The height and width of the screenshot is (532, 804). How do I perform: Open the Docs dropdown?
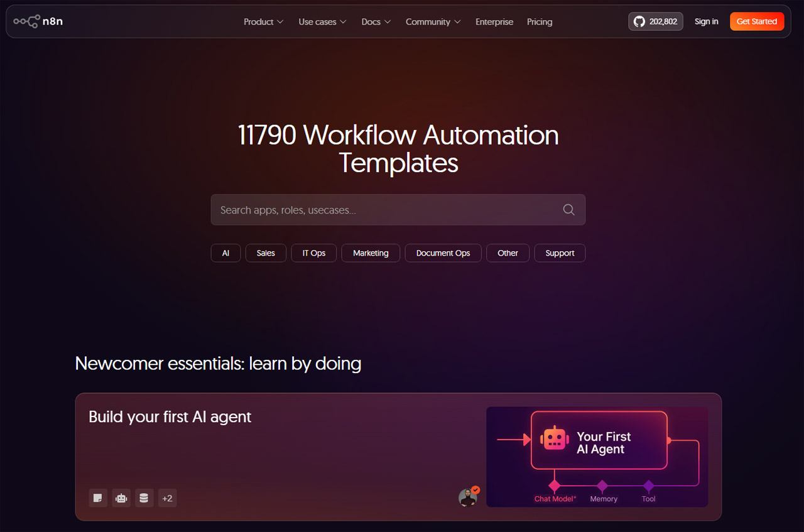[376, 22]
